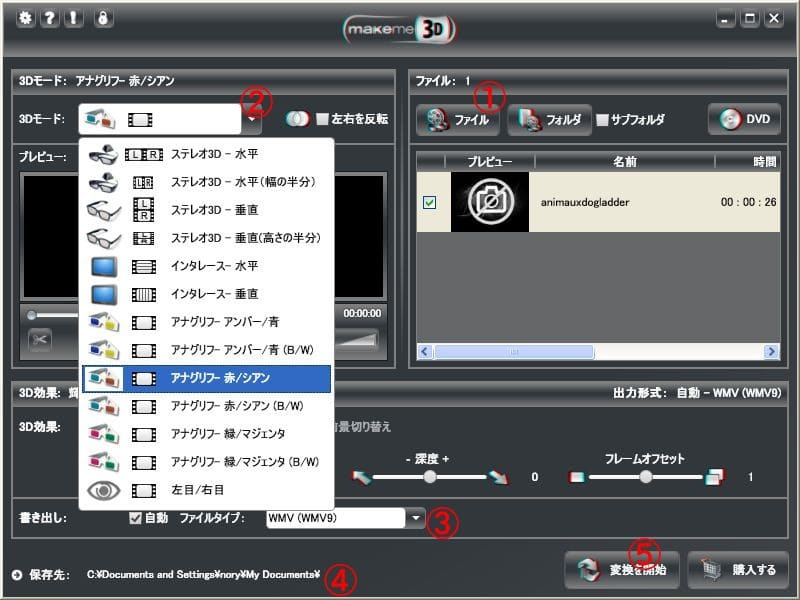The height and width of the screenshot is (600, 800).
Task: Collapse the 3Dモード dropdown arrow
Action: (x=251, y=121)
